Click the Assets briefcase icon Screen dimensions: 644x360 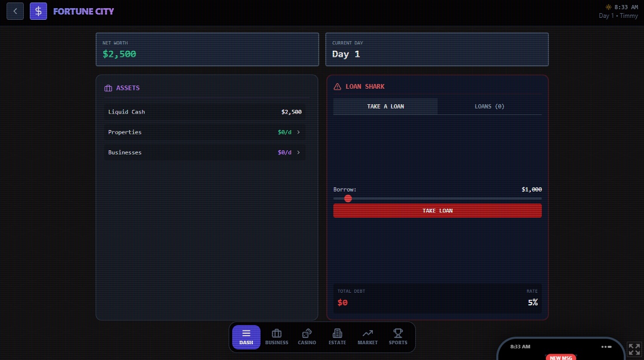[108, 88]
